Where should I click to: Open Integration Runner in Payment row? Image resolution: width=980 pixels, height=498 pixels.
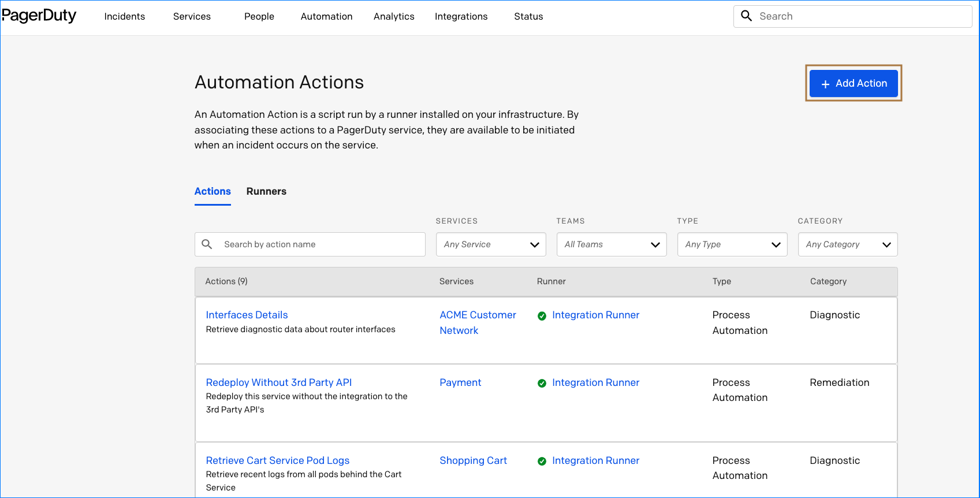point(595,382)
